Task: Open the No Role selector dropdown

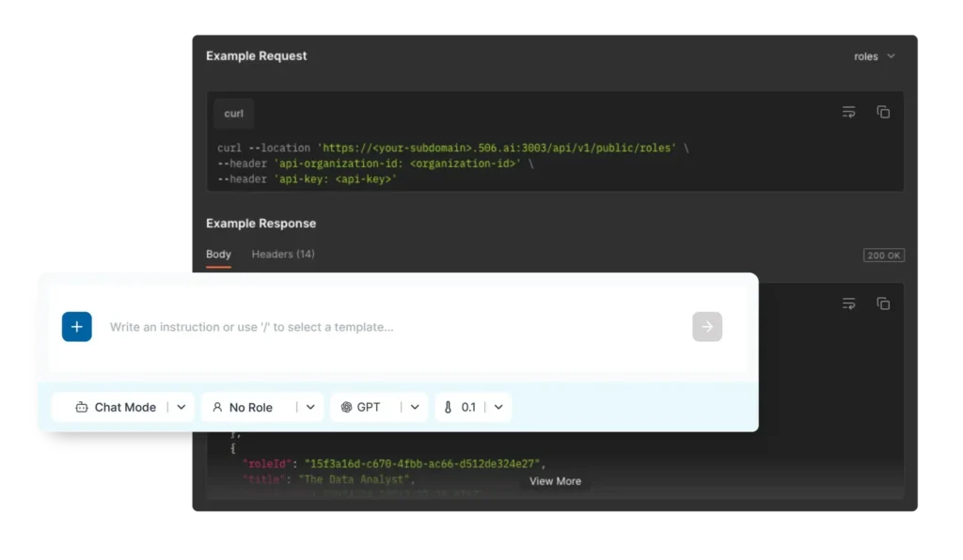Action: point(310,407)
